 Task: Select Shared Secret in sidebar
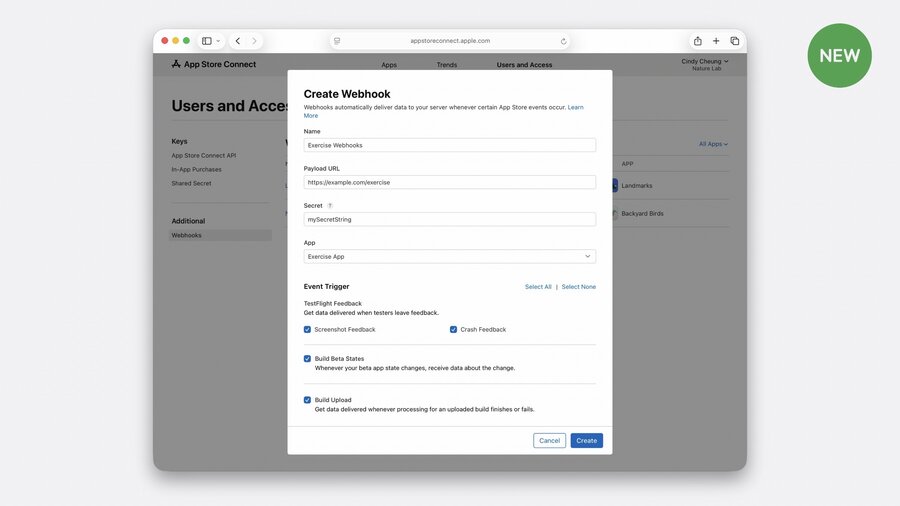[x=191, y=183]
